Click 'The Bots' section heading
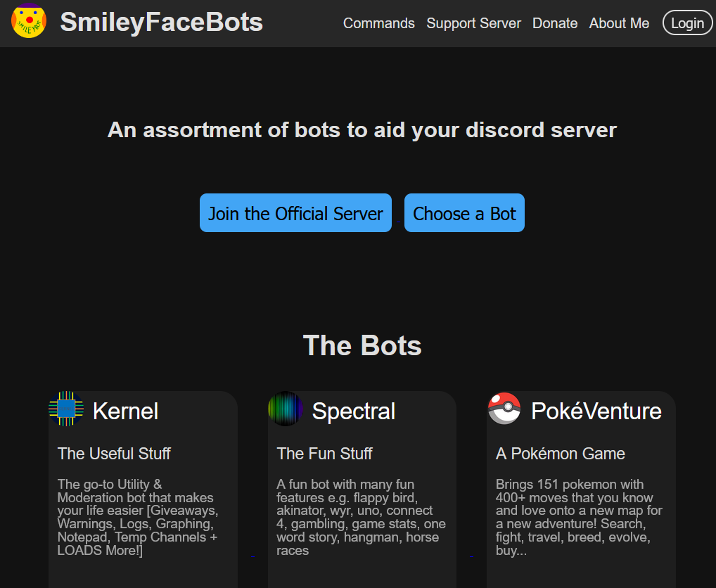This screenshot has height=588, width=716. tap(362, 345)
